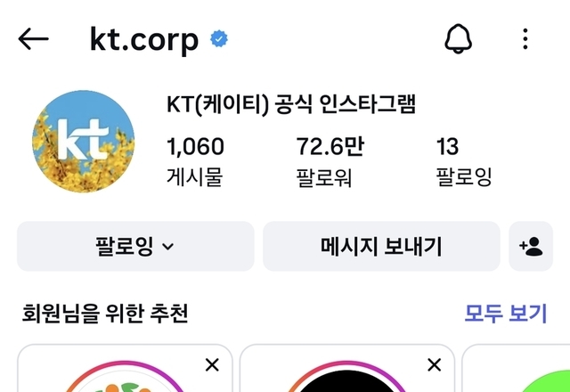Screen dimensions: 570x392
Task: Tap the blue verified badge
Action: pos(219,39)
